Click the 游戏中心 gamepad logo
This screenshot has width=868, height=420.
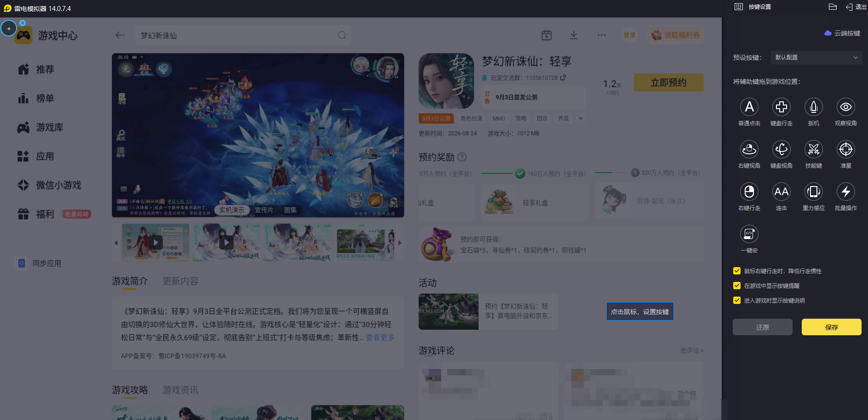[x=23, y=35]
